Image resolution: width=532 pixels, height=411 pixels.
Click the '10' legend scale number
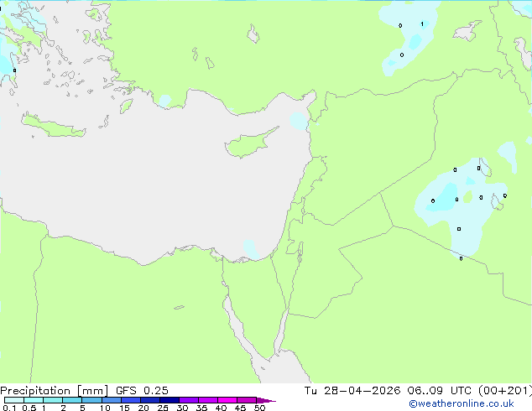tap(105, 408)
